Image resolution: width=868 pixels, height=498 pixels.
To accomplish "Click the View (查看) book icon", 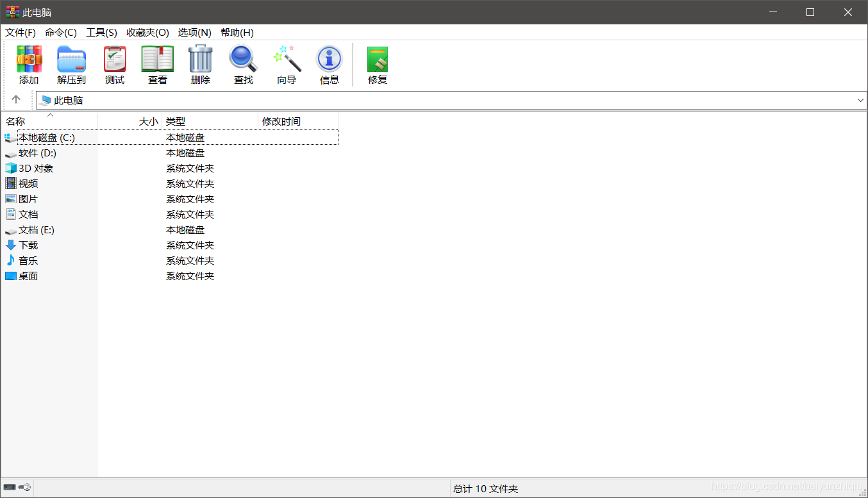I will click(x=158, y=59).
